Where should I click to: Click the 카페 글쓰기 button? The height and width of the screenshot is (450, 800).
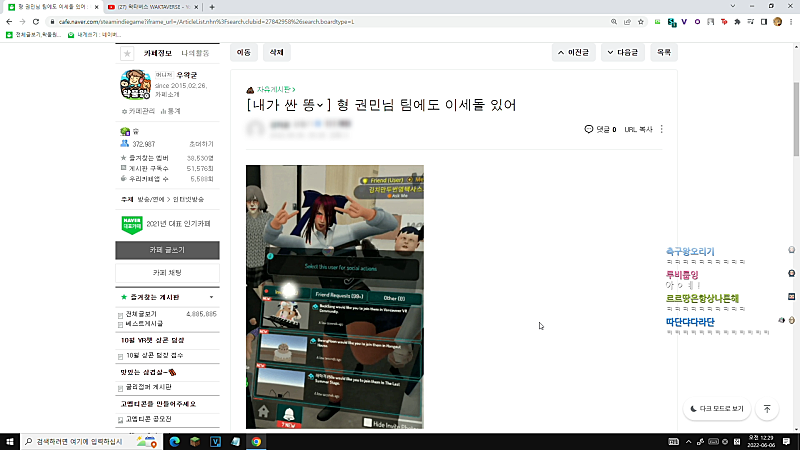click(167, 250)
